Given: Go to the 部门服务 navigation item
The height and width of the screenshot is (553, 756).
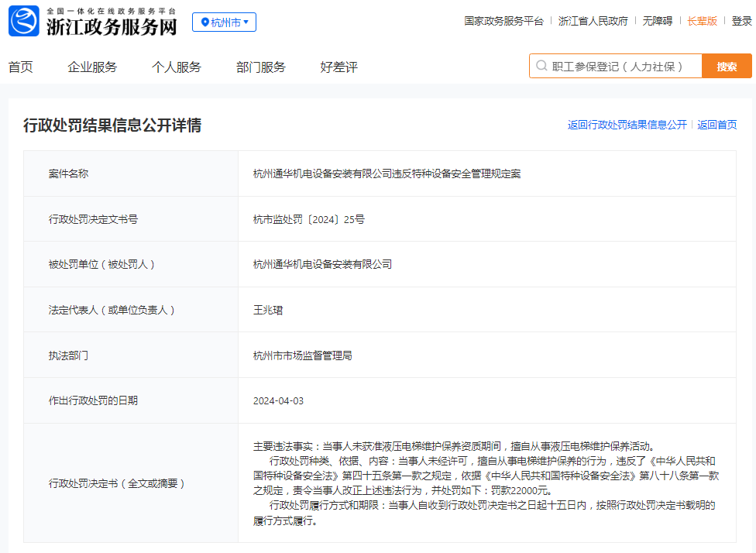Looking at the screenshot, I should 261,67.
